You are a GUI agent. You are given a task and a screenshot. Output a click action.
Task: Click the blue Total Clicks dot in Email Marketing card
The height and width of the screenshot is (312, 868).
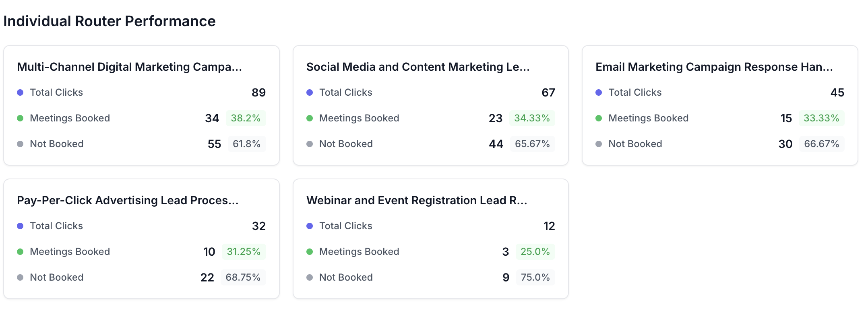click(x=599, y=92)
